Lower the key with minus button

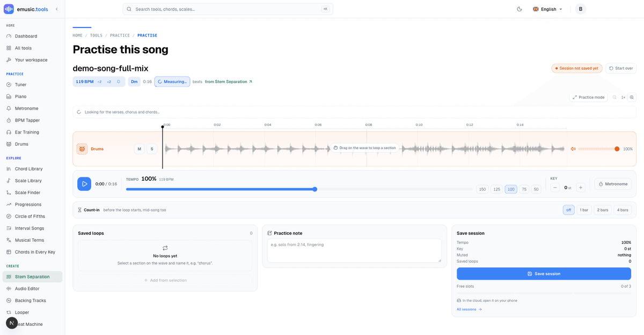coord(555,188)
